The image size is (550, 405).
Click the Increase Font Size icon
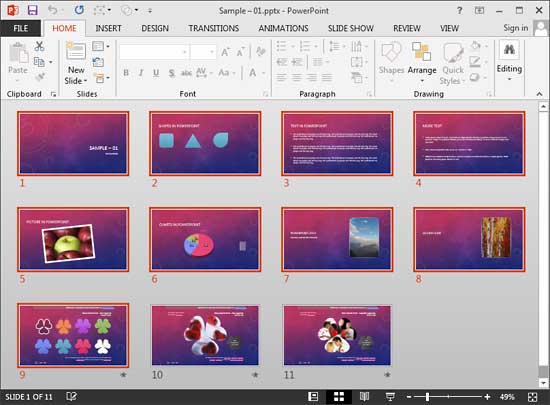(x=225, y=52)
